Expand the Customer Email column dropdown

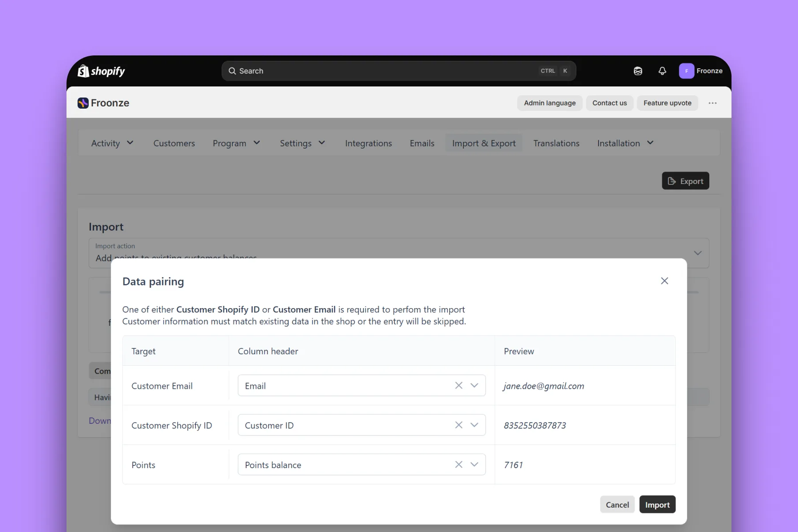pyautogui.click(x=474, y=386)
